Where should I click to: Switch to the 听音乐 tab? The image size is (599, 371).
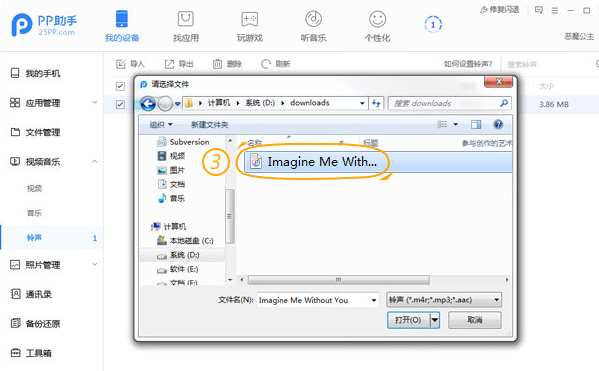click(x=313, y=26)
